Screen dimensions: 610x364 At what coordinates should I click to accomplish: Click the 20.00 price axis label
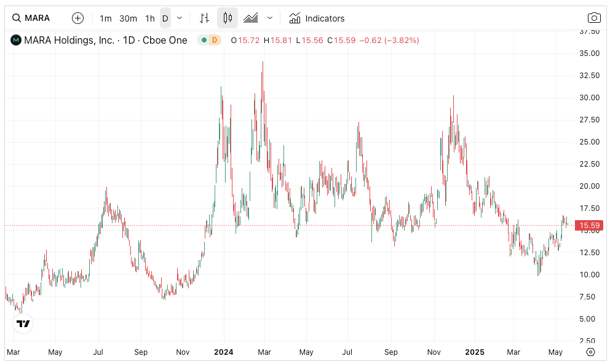click(589, 186)
